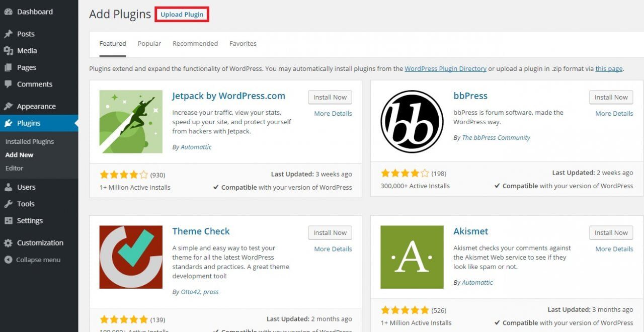View More Details for bbPress
644x332 pixels.
pyautogui.click(x=614, y=114)
